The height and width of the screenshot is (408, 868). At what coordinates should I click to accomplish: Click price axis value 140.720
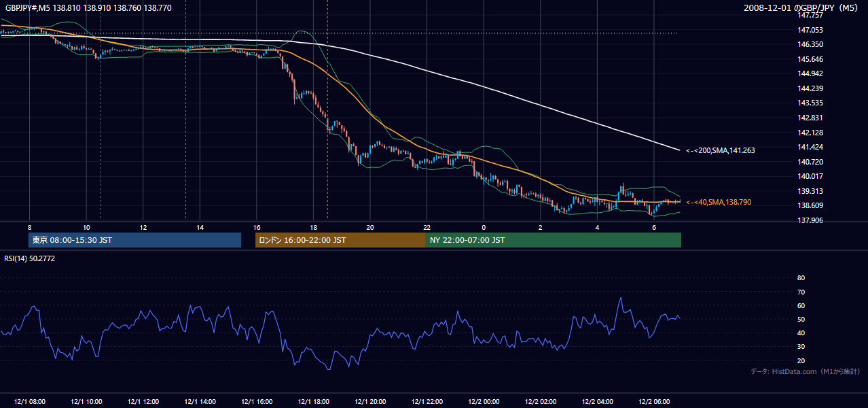tap(810, 162)
